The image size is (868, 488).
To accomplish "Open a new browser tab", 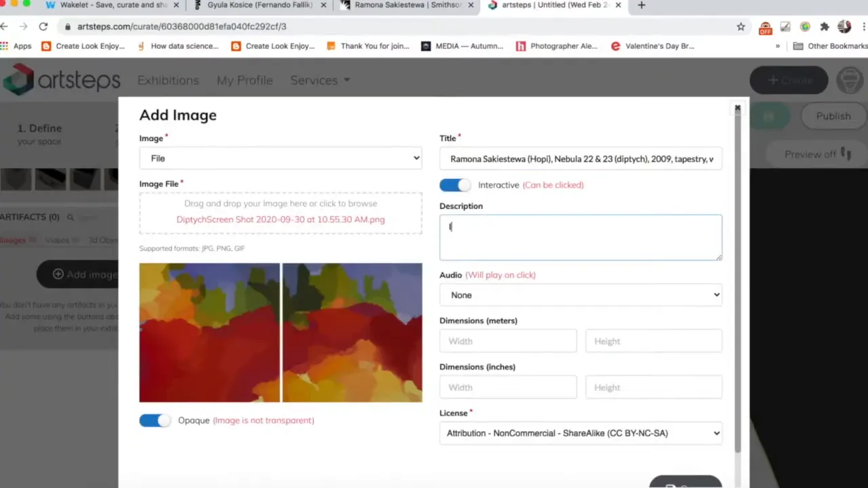I will click(641, 5).
